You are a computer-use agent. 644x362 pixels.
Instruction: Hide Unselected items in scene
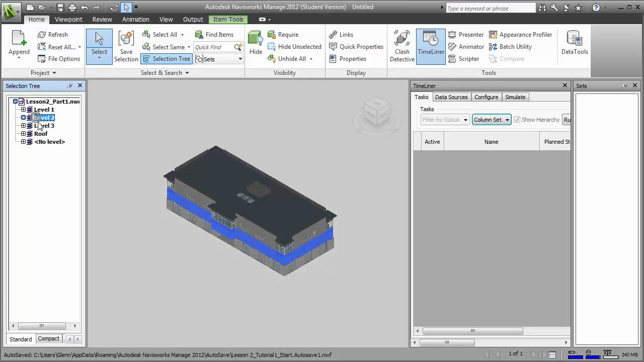pyautogui.click(x=294, y=47)
